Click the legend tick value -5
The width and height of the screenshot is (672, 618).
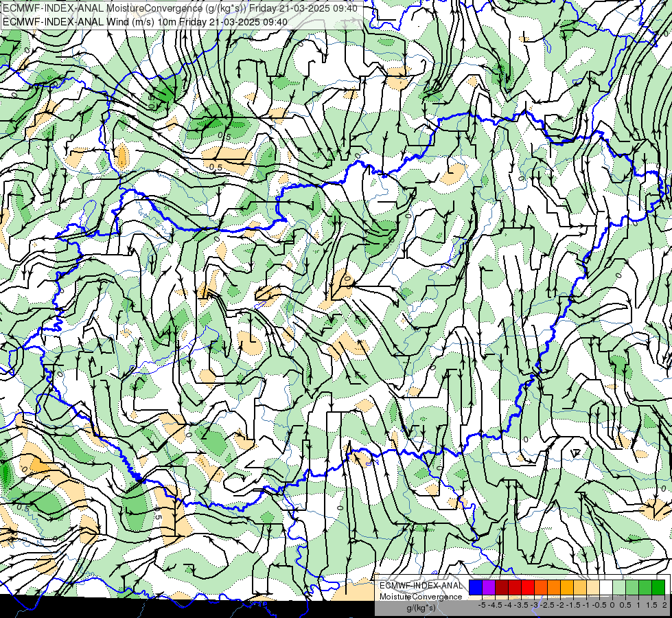coord(482,605)
